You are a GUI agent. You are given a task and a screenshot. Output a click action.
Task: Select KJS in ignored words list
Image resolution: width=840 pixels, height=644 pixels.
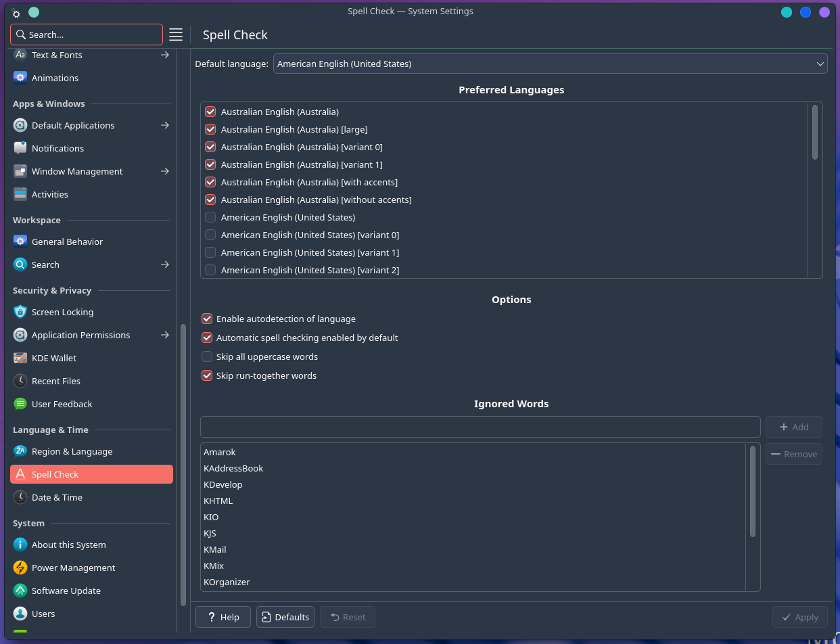tap(473, 533)
